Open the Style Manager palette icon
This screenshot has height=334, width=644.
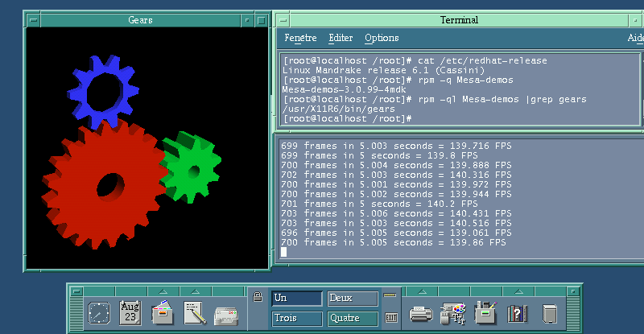pyautogui.click(x=452, y=314)
